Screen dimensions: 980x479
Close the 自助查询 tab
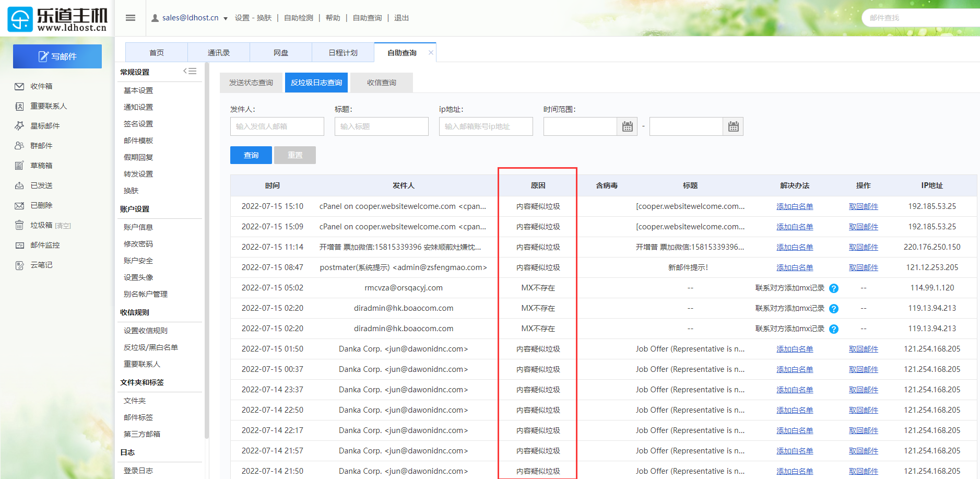[x=431, y=52]
